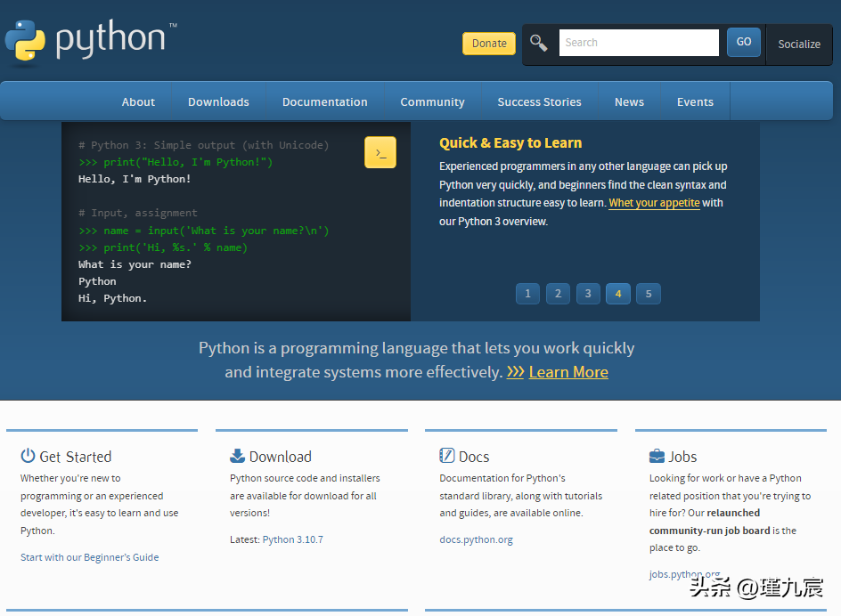Image resolution: width=841 pixels, height=616 pixels.
Task: Click the 'community-run job board' bold text
Action: pyautogui.click(x=709, y=531)
